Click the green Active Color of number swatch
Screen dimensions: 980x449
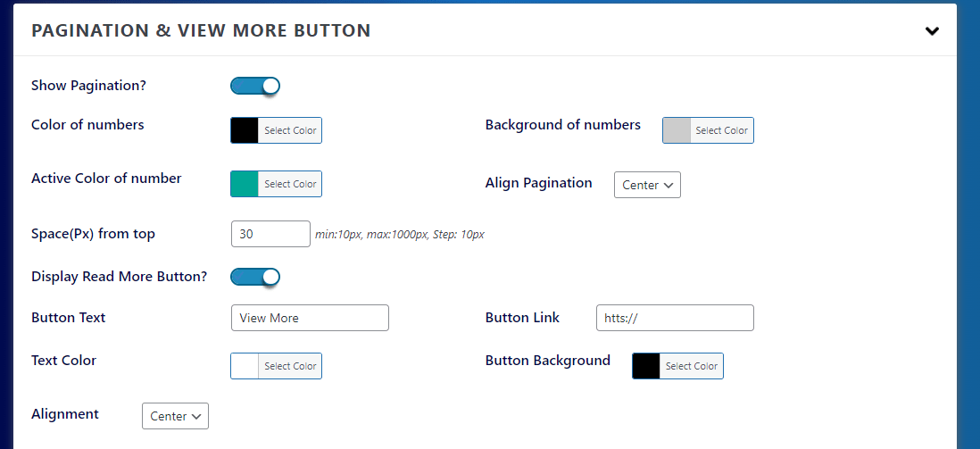(x=245, y=184)
